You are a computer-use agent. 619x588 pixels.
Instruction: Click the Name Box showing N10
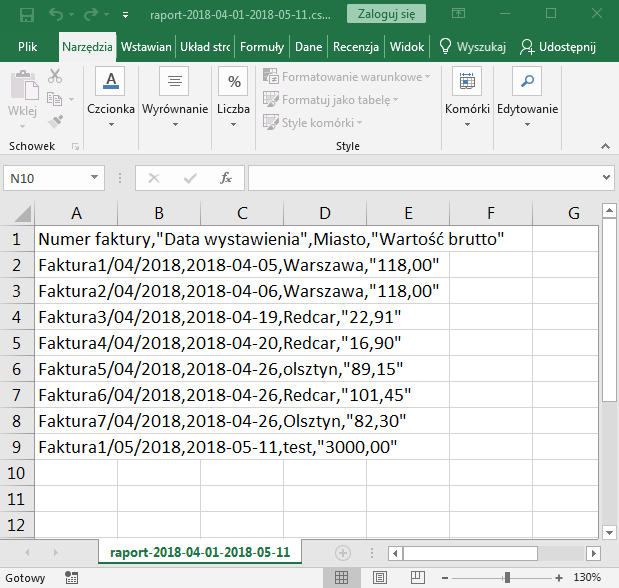pyautogui.click(x=47, y=178)
